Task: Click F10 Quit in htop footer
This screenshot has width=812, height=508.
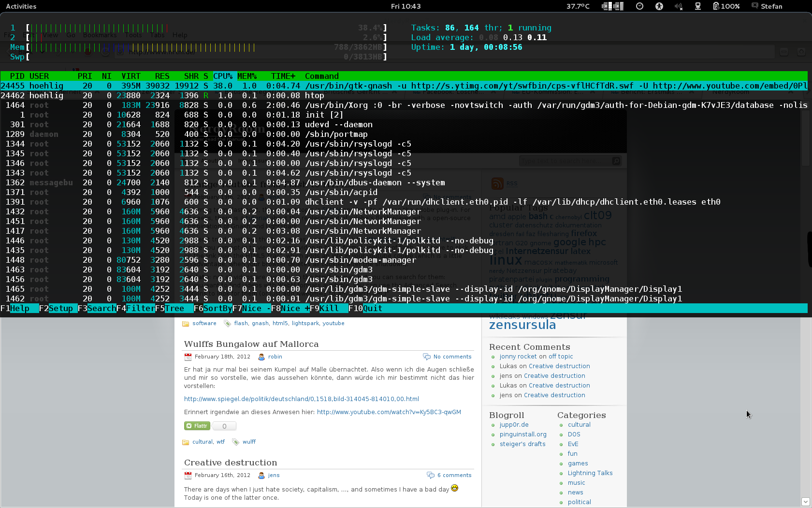Action: click(x=365, y=308)
